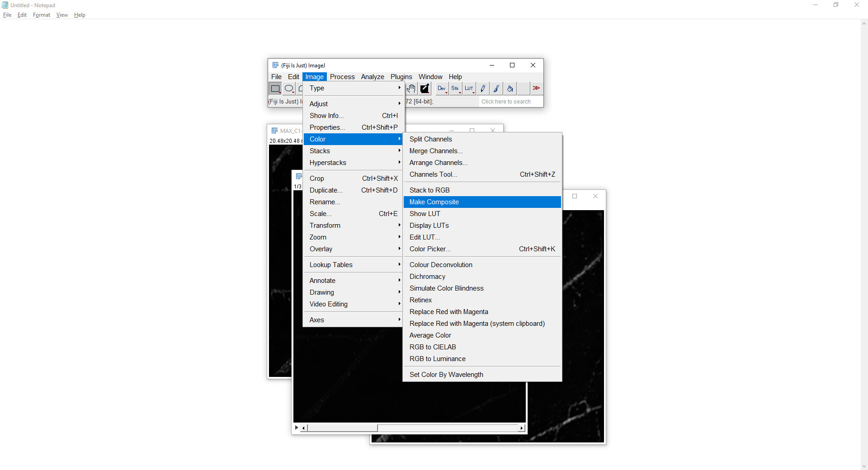Expand the Hyperstacks submenu
This screenshot has width=868, height=470.
click(354, 163)
